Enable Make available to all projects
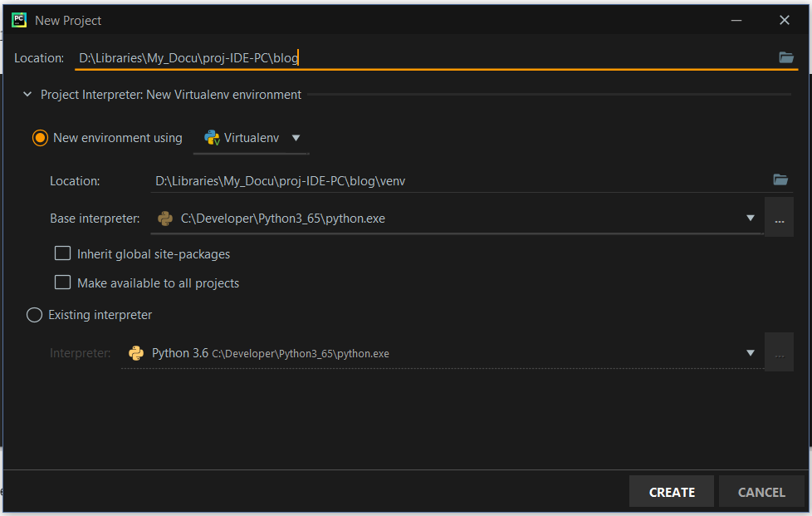This screenshot has width=812, height=516. coord(62,283)
